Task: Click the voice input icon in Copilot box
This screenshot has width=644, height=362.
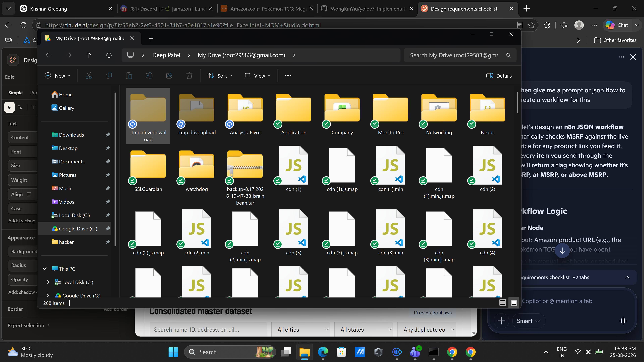Action: 623,321
